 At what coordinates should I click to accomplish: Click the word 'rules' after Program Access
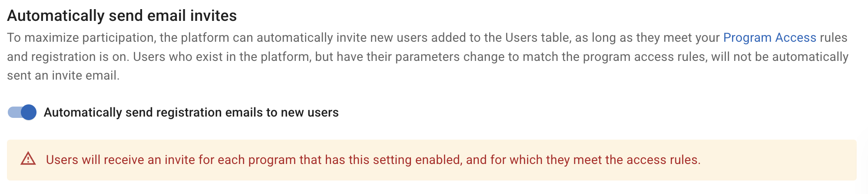click(833, 38)
